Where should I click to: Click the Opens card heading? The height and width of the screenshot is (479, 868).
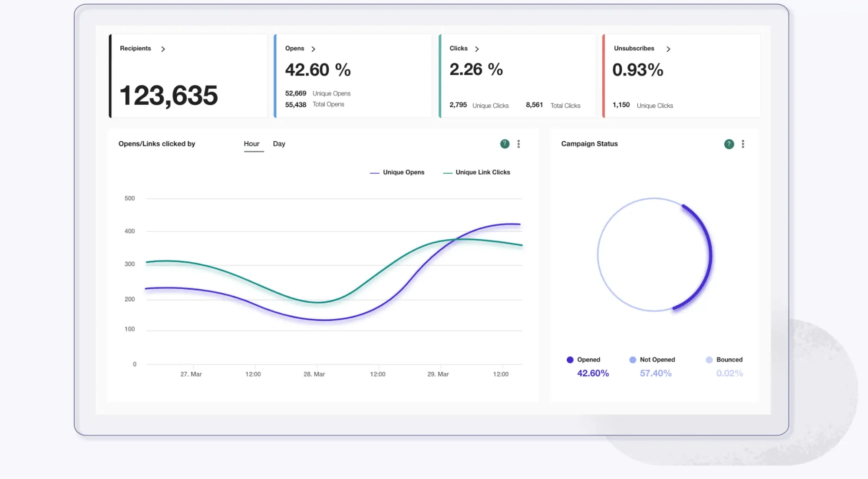click(294, 48)
